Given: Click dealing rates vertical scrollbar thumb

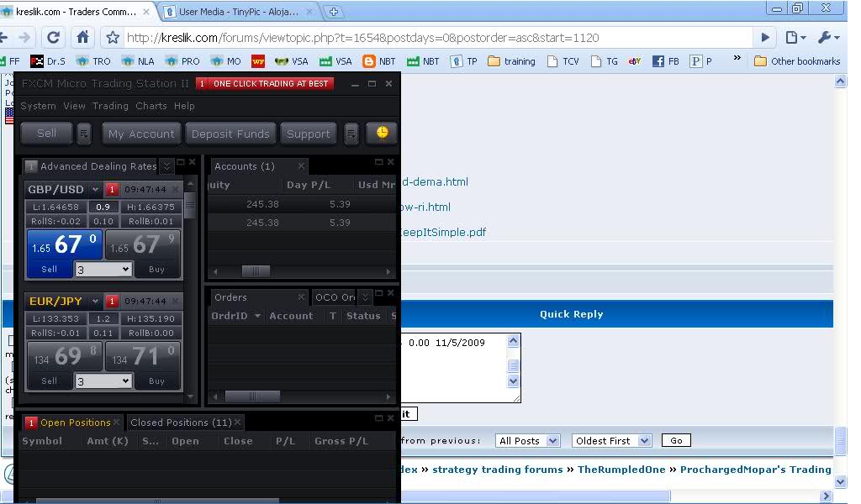Looking at the screenshot, I should pyautogui.click(x=190, y=205).
